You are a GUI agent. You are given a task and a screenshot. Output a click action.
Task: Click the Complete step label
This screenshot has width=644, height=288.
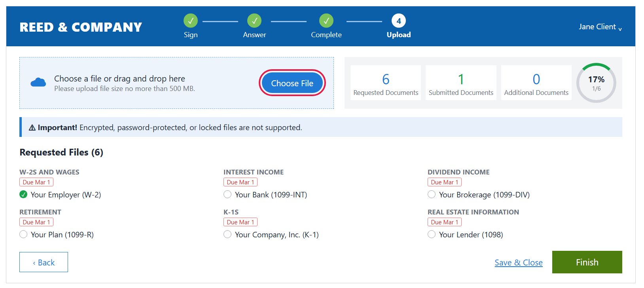point(326,35)
